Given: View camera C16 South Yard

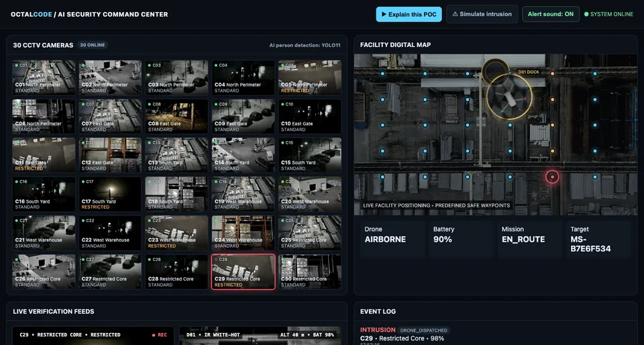Looking at the screenshot, I should (44, 194).
